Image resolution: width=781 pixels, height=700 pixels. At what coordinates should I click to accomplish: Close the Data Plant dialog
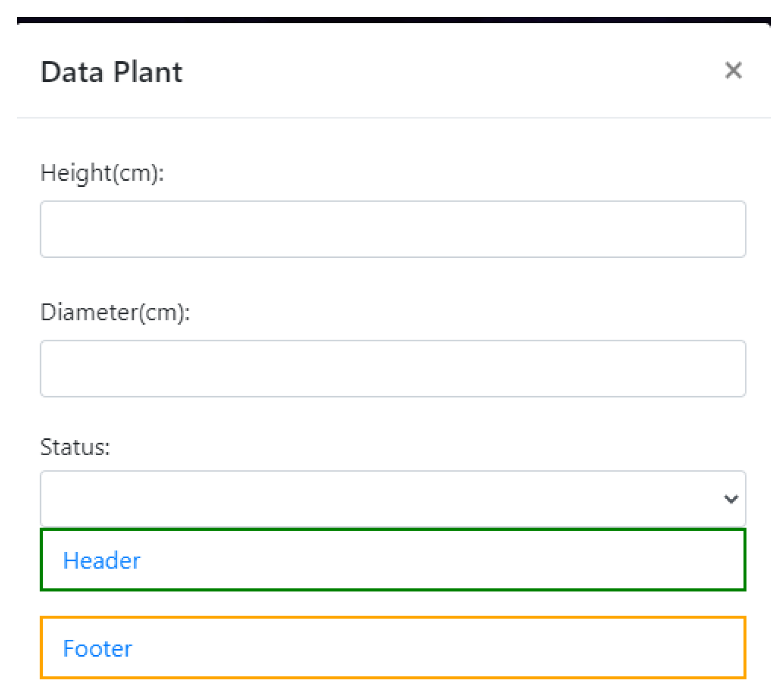733,71
